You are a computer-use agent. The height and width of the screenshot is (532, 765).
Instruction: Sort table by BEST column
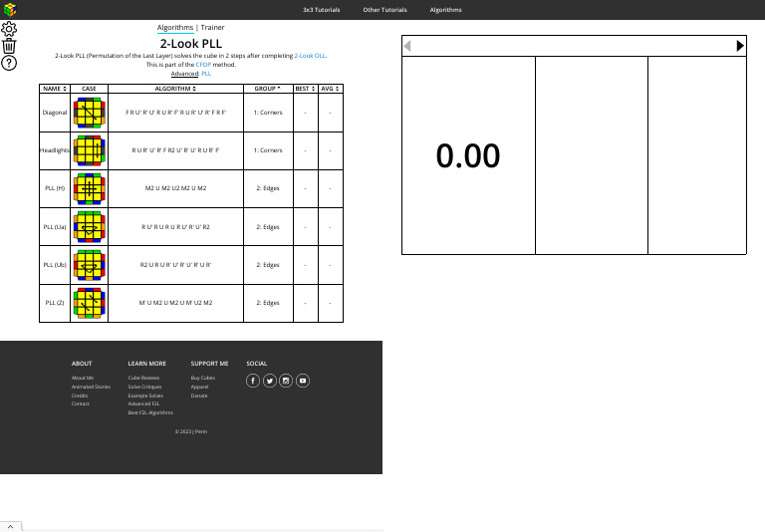click(306, 89)
